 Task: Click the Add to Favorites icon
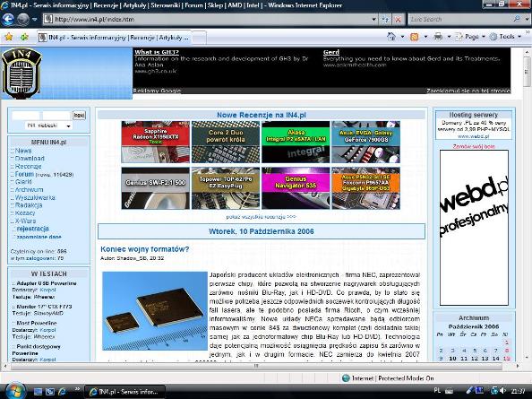coord(24,37)
